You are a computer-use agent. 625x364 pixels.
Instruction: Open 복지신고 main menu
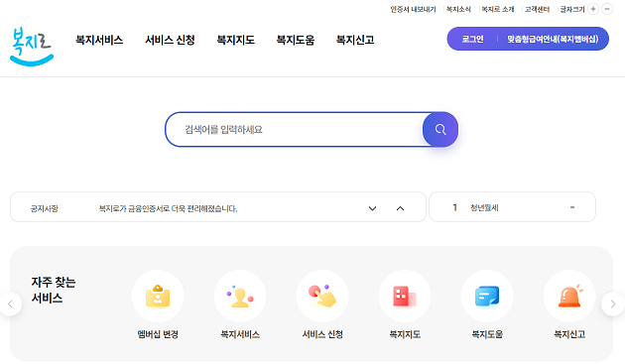(355, 40)
